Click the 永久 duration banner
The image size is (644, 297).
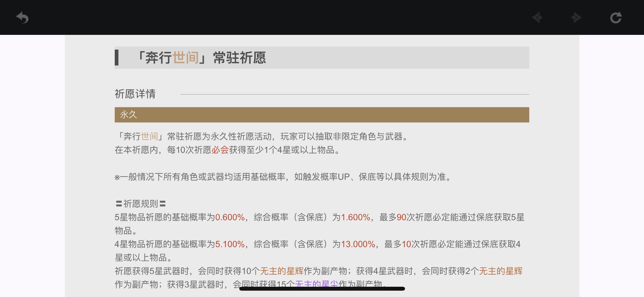click(322, 115)
